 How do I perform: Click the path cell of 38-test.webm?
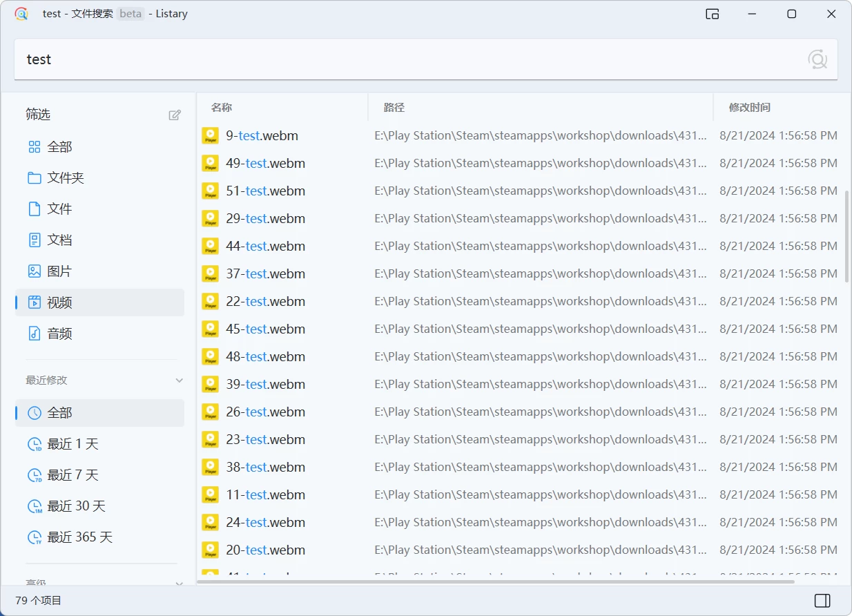click(541, 467)
